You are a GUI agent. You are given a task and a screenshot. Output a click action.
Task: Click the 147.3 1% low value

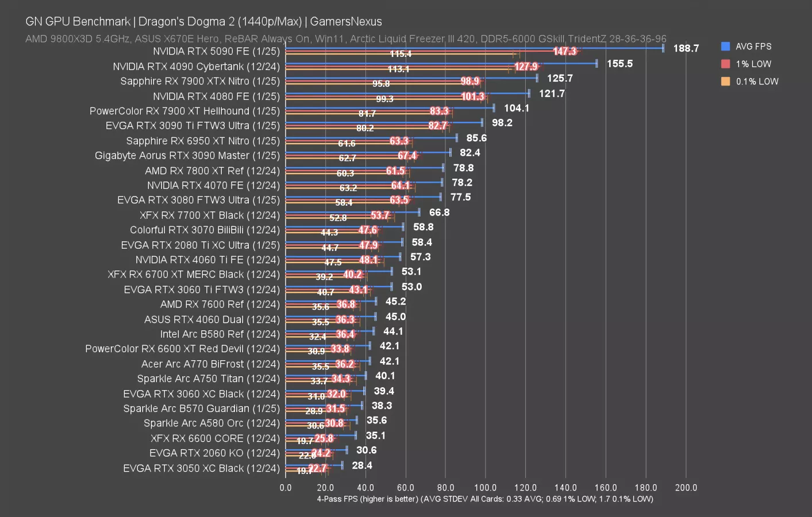click(564, 51)
